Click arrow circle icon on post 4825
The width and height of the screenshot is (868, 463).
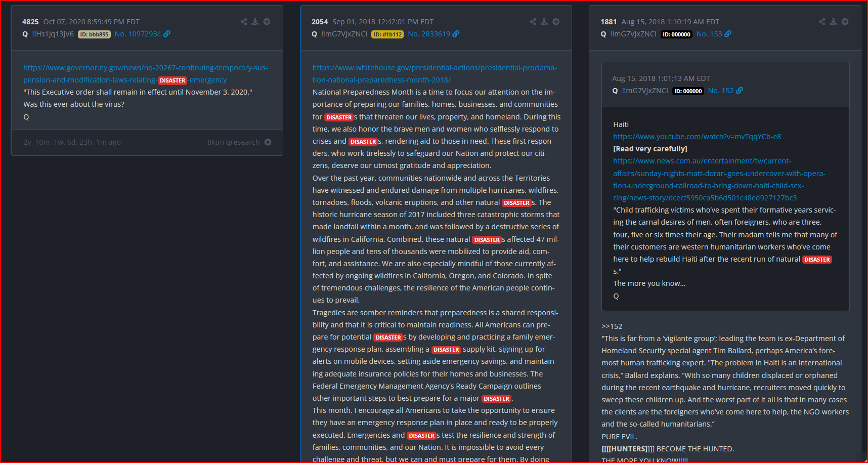coord(267,22)
